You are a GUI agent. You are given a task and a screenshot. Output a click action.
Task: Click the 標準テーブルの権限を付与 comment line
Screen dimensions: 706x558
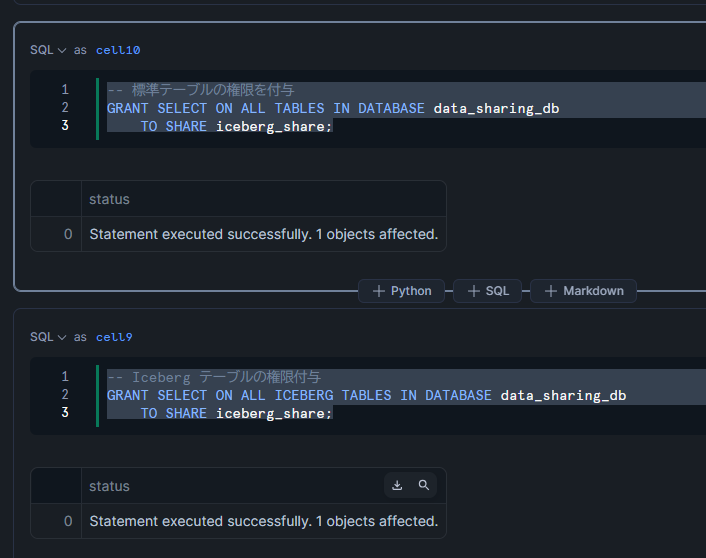pos(200,90)
